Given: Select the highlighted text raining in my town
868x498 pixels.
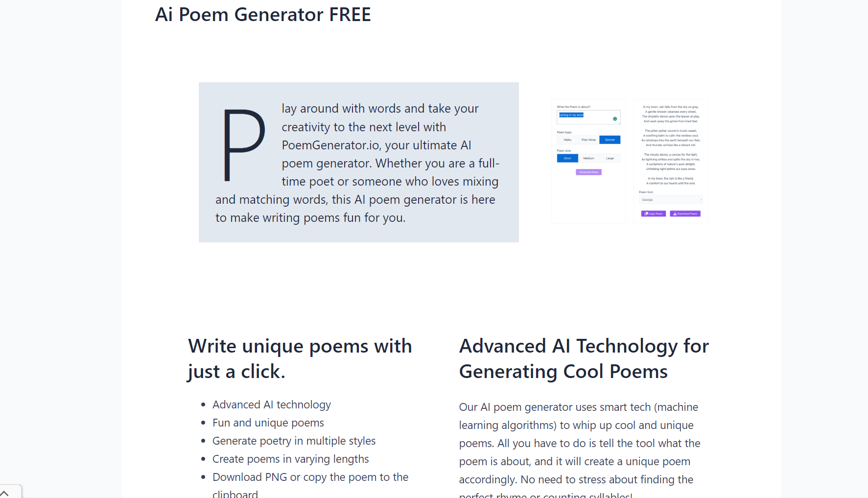Looking at the screenshot, I should 571,115.
